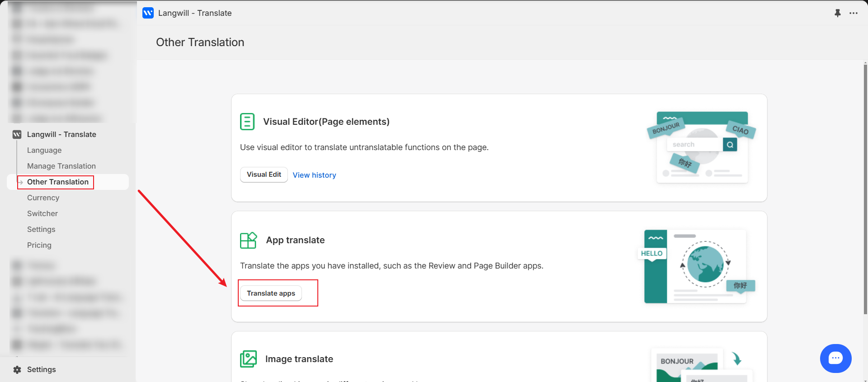The height and width of the screenshot is (382, 868).
Task: Go to the Pricing page
Action: [x=39, y=245]
